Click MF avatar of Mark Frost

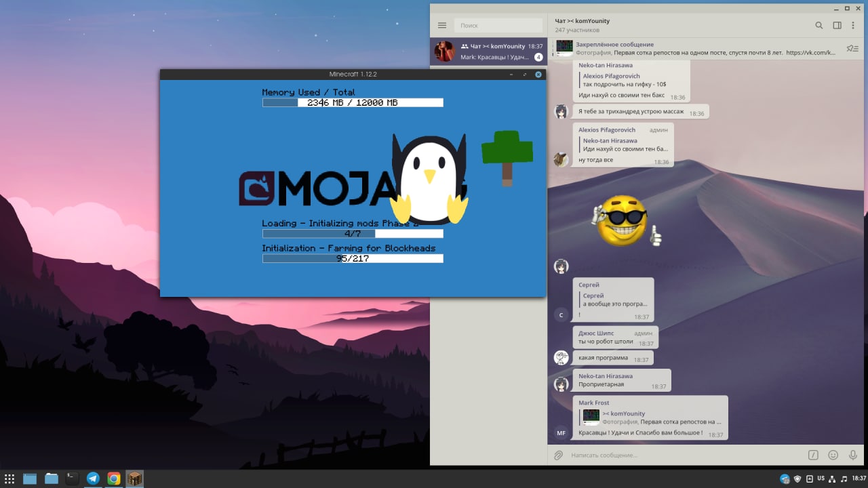point(561,432)
